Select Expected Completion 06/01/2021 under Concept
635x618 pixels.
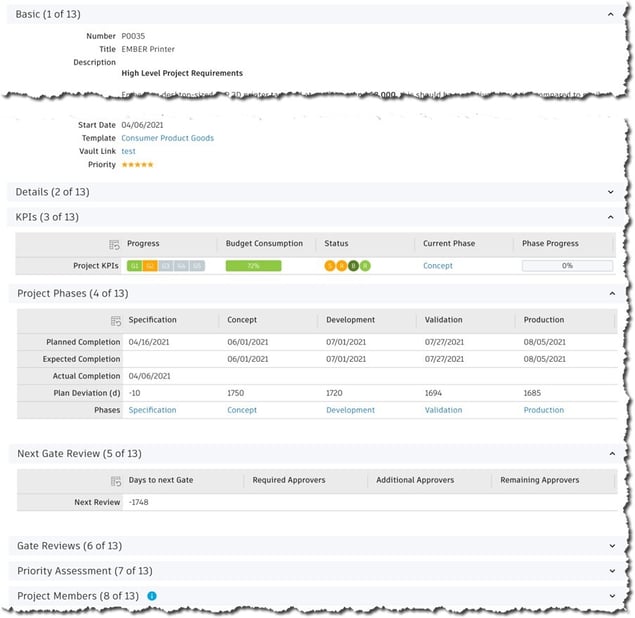click(x=247, y=359)
